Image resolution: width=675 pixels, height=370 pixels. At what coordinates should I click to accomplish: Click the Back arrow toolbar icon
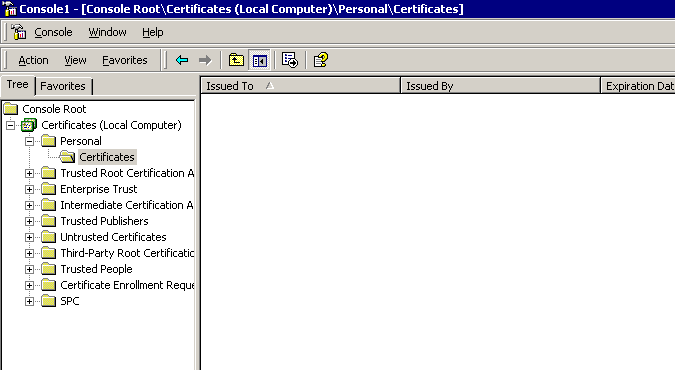(182, 60)
